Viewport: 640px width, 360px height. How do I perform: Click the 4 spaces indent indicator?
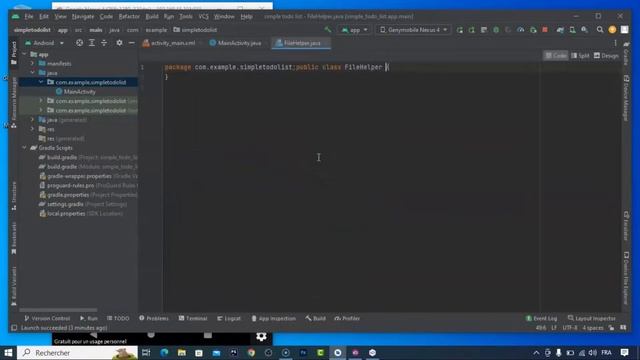tap(593, 328)
